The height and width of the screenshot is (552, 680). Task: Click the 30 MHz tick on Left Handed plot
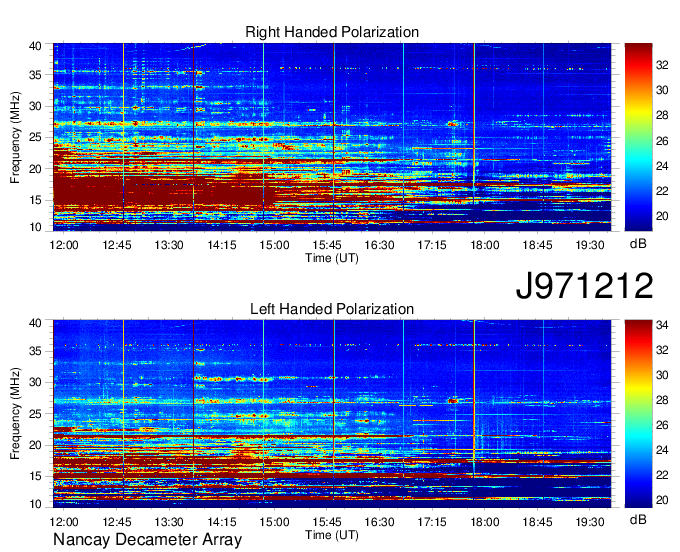tap(35, 382)
